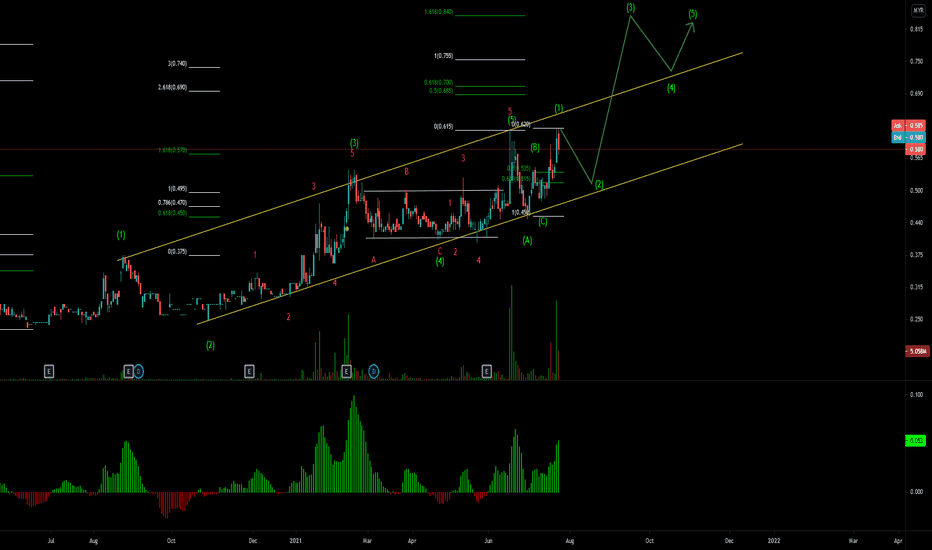Select the 0.5(0.685) Fibonacci level label

tap(441, 91)
